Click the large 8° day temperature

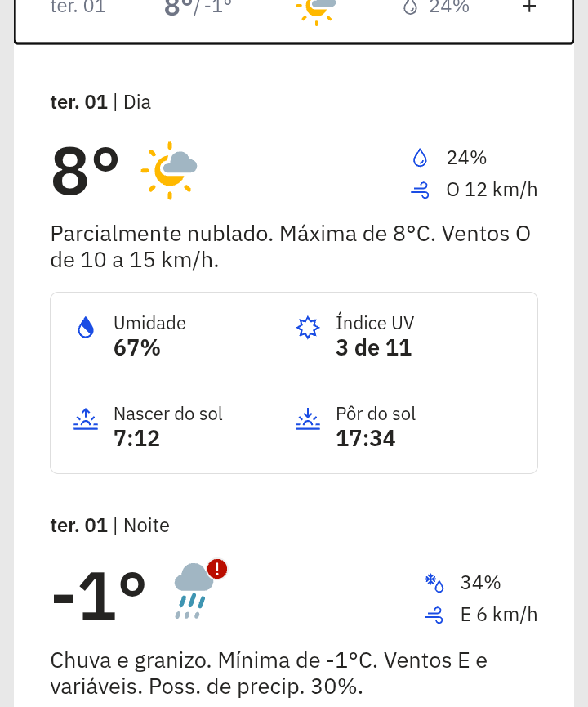[x=85, y=172]
